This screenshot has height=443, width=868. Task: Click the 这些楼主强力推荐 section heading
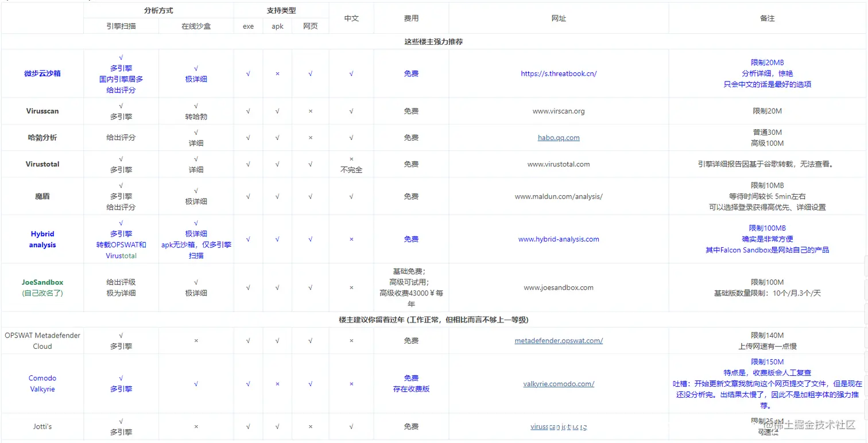(434, 42)
